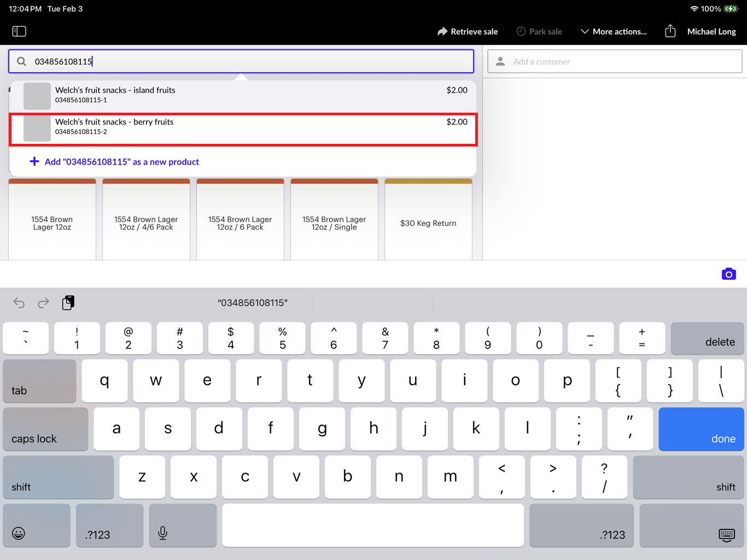This screenshot has height=560, width=747.
Task: Switch keyboard with the right .?123 key
Action: (582, 526)
